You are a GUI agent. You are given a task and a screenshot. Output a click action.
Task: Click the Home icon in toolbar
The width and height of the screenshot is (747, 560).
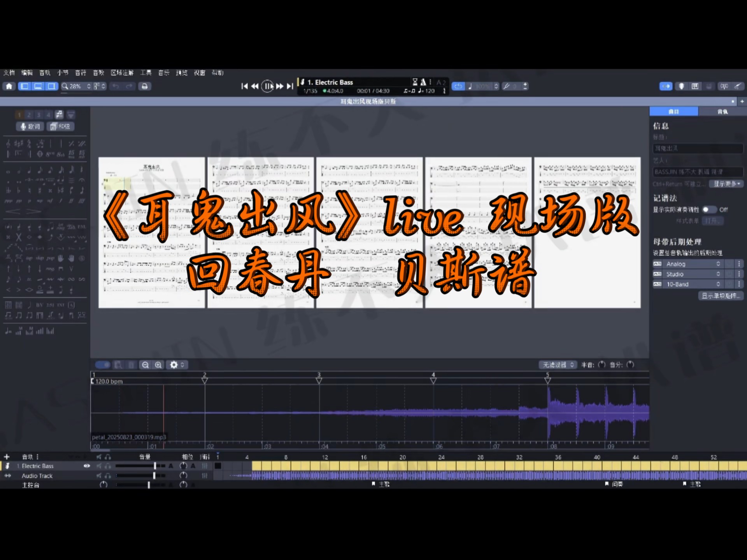coord(9,86)
